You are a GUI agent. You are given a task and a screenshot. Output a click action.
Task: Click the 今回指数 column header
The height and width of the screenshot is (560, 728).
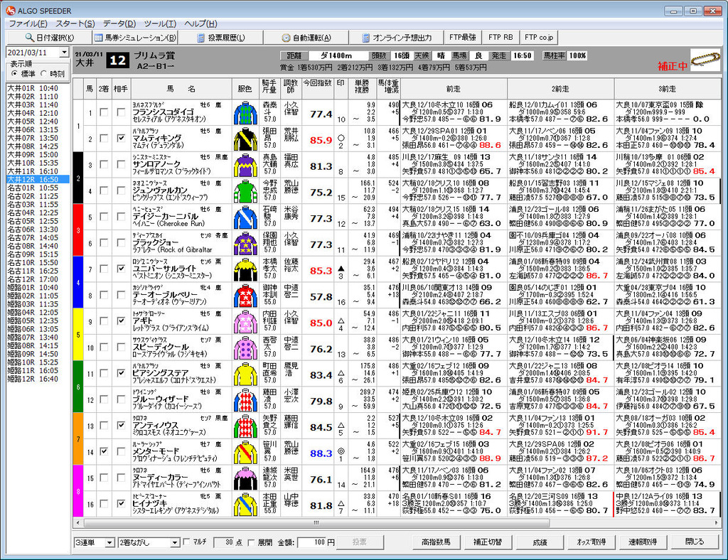point(318,88)
